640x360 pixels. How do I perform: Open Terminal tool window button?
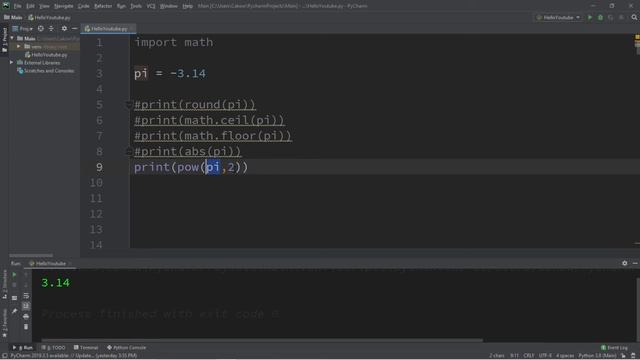pyautogui.click(x=86, y=348)
